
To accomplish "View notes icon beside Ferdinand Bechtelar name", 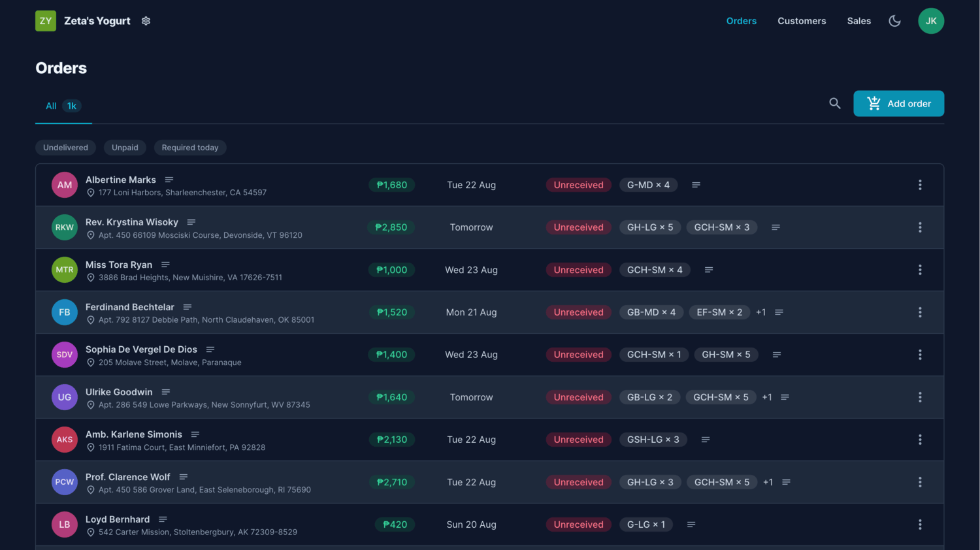I will coord(188,307).
